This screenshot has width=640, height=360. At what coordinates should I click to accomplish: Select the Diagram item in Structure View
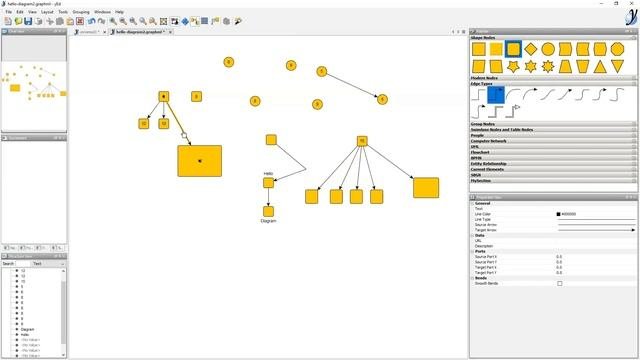pyautogui.click(x=27, y=329)
